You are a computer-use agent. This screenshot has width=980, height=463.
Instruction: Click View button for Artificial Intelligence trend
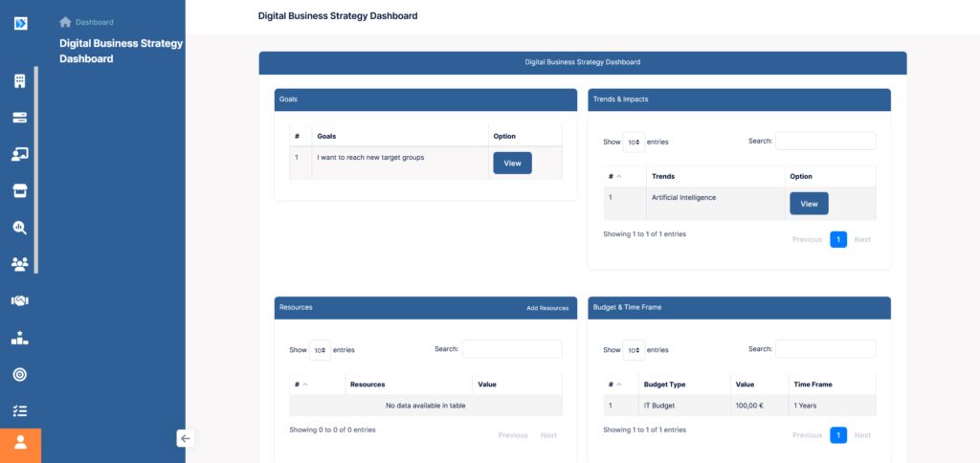point(809,204)
